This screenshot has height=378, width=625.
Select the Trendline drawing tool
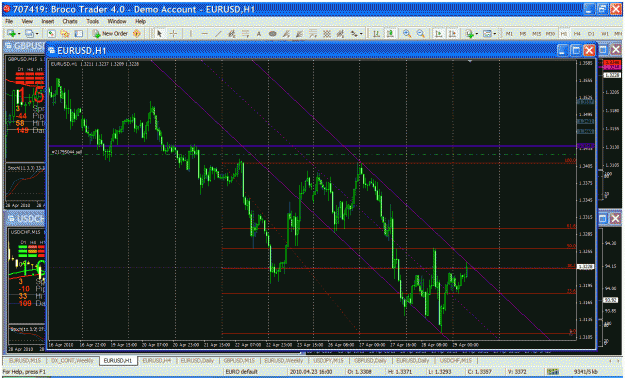[x=218, y=34]
